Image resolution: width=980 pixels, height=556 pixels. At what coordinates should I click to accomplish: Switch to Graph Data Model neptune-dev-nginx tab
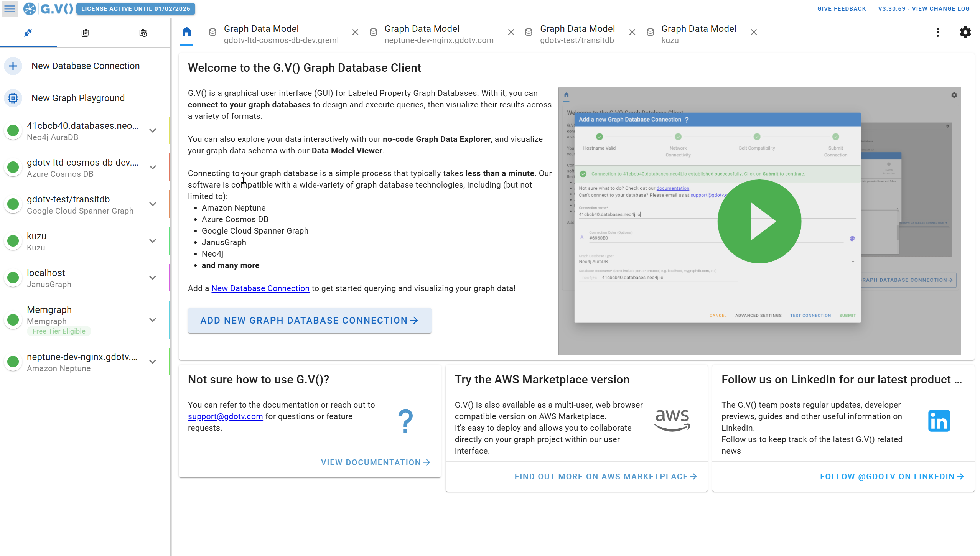438,34
